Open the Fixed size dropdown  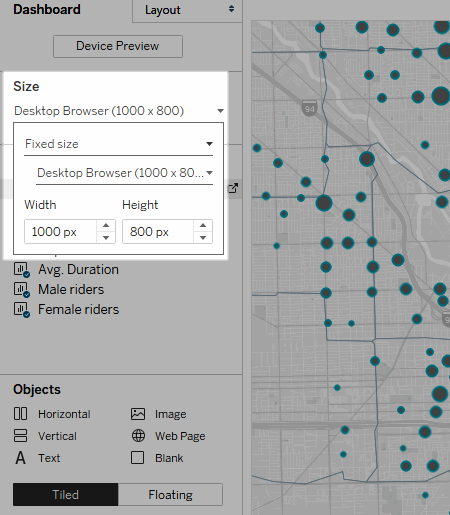(x=118, y=144)
